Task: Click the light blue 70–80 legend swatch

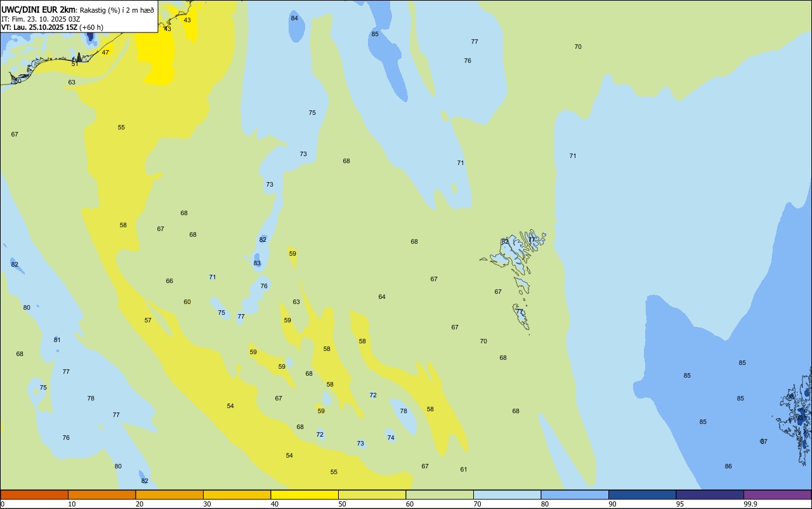Action: click(x=507, y=494)
